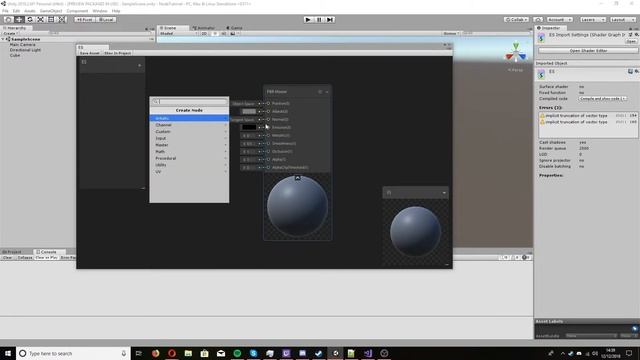
Task: Open the Collab dropdown
Action: [x=516, y=20]
